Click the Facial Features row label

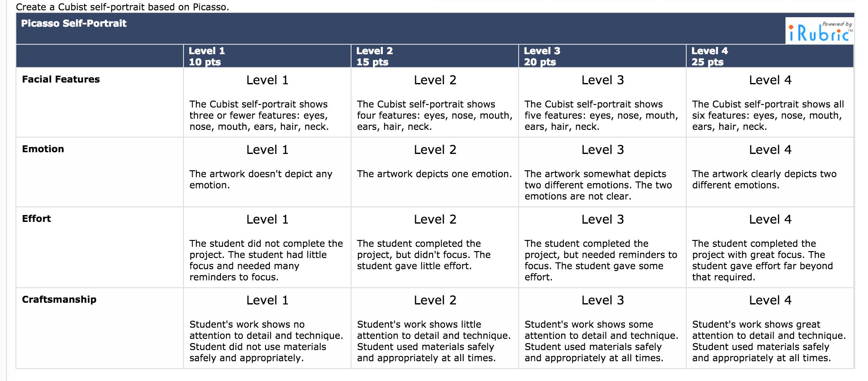[x=61, y=80]
